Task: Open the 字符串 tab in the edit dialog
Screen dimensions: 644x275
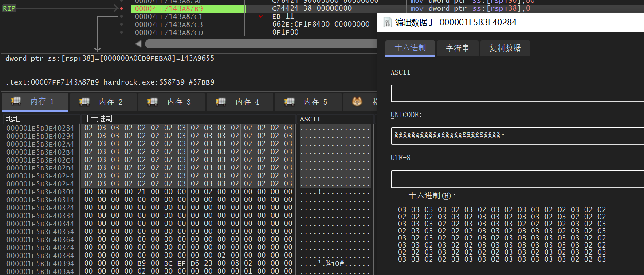Action: click(x=457, y=48)
